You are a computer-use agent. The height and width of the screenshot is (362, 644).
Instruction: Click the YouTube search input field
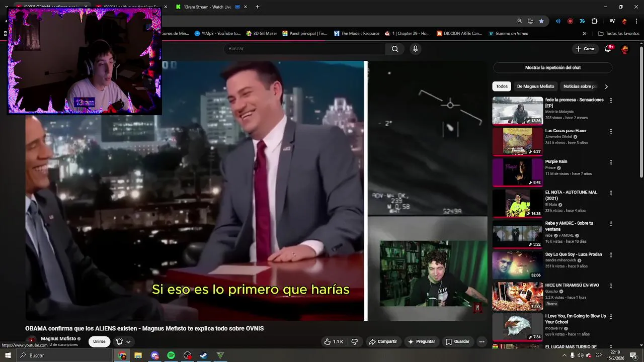304,49
